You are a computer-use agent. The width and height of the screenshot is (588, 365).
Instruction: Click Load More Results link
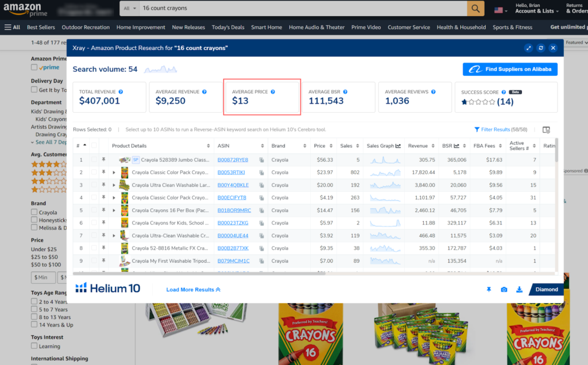(x=194, y=290)
